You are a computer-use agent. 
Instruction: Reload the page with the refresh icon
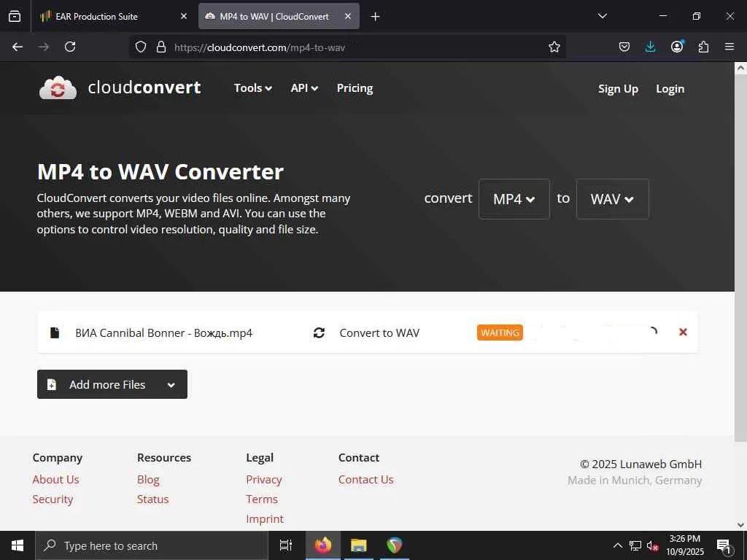pyautogui.click(x=70, y=47)
